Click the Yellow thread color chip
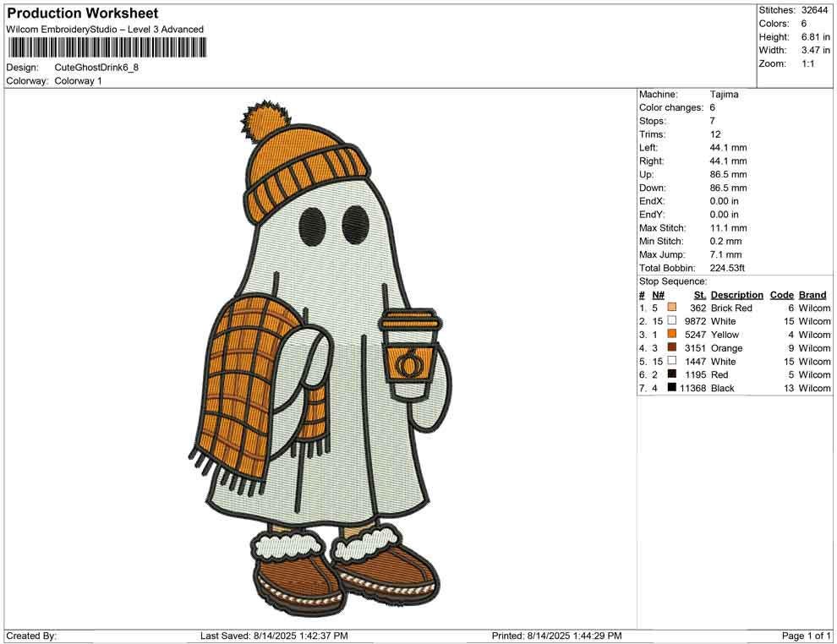 pos(672,335)
